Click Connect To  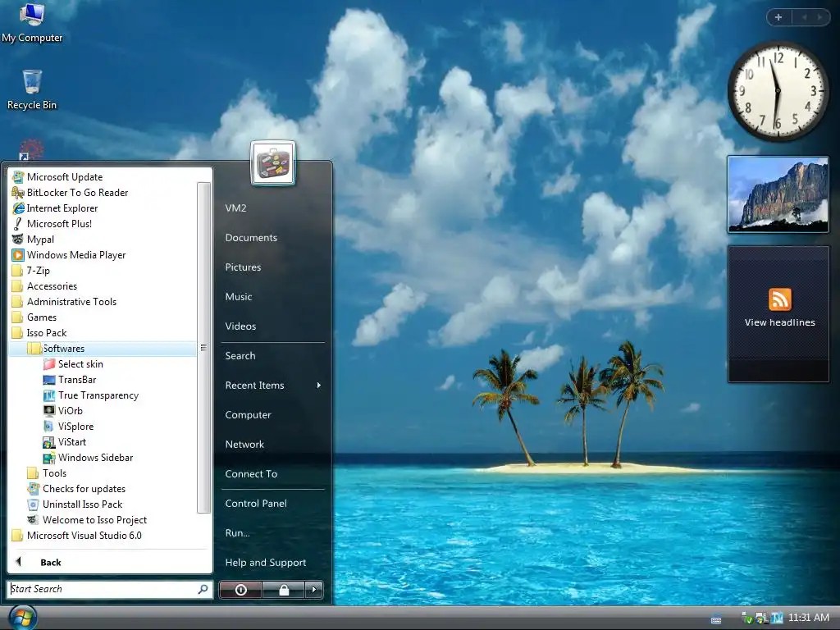[x=251, y=473]
